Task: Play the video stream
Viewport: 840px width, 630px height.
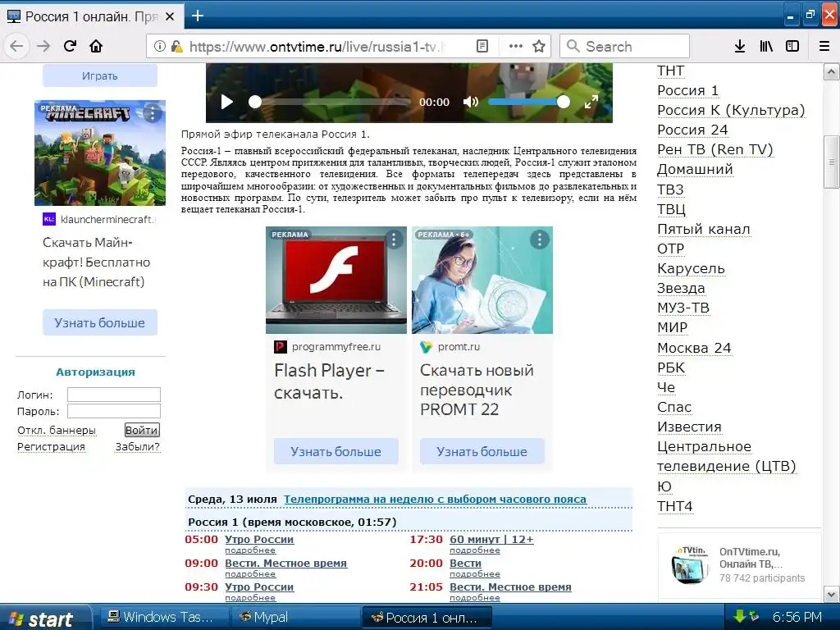Action: tap(227, 102)
